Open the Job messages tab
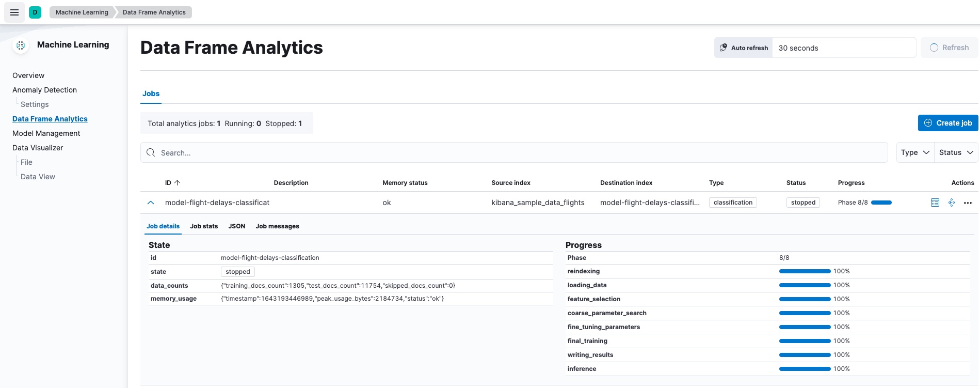Screen dimensions: 980x388 pos(277,226)
